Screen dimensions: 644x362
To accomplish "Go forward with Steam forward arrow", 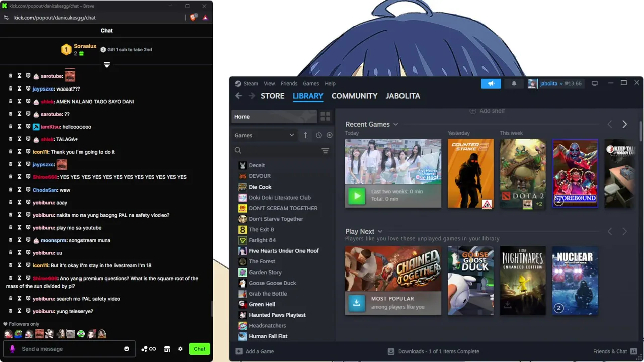I will click(x=251, y=96).
